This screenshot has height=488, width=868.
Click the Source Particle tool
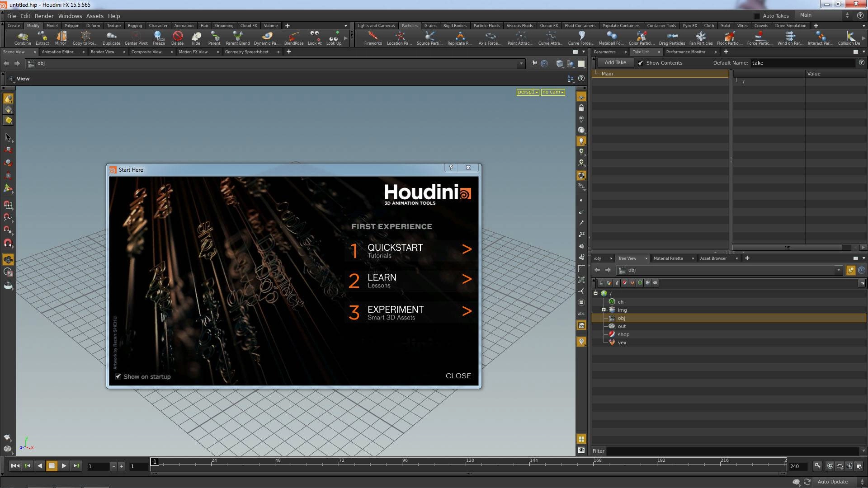(x=429, y=38)
